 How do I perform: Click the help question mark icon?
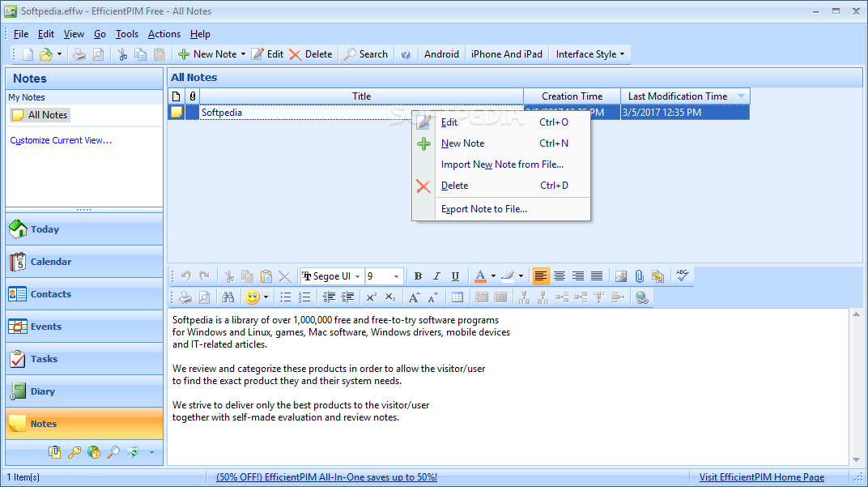tap(406, 54)
